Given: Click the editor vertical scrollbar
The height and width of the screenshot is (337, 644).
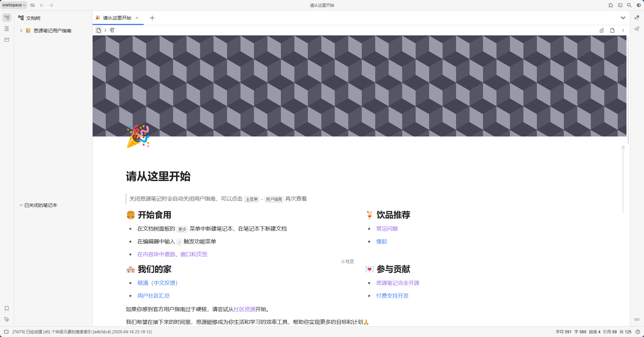Looking at the screenshot, I should [x=628, y=90].
